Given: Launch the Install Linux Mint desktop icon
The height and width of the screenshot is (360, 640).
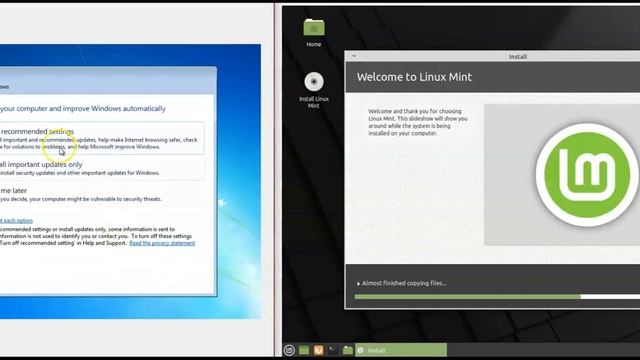Looking at the screenshot, I should tap(314, 90).
